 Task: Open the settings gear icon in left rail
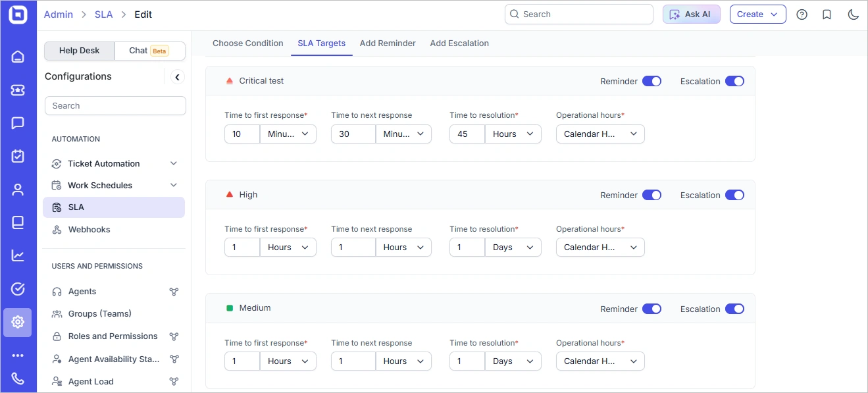18,322
